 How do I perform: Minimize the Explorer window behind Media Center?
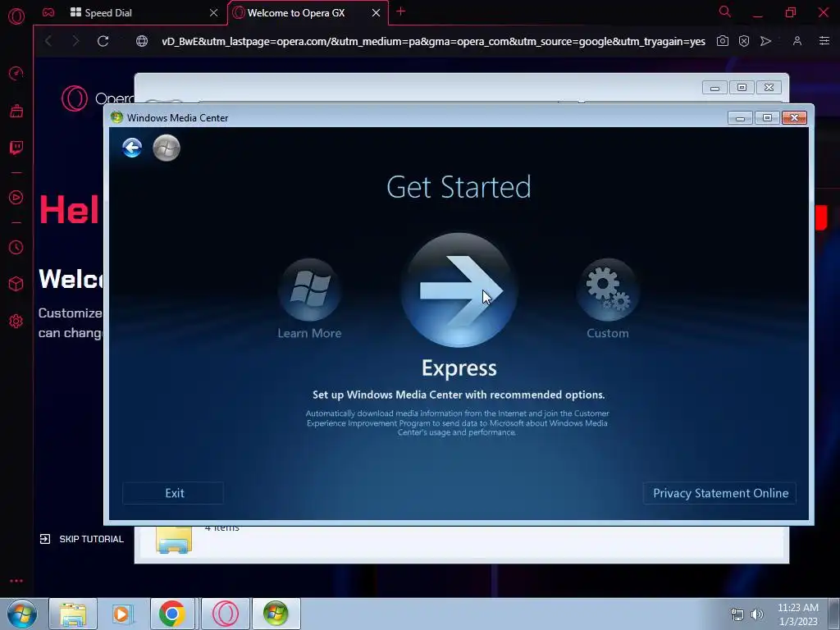click(x=714, y=87)
